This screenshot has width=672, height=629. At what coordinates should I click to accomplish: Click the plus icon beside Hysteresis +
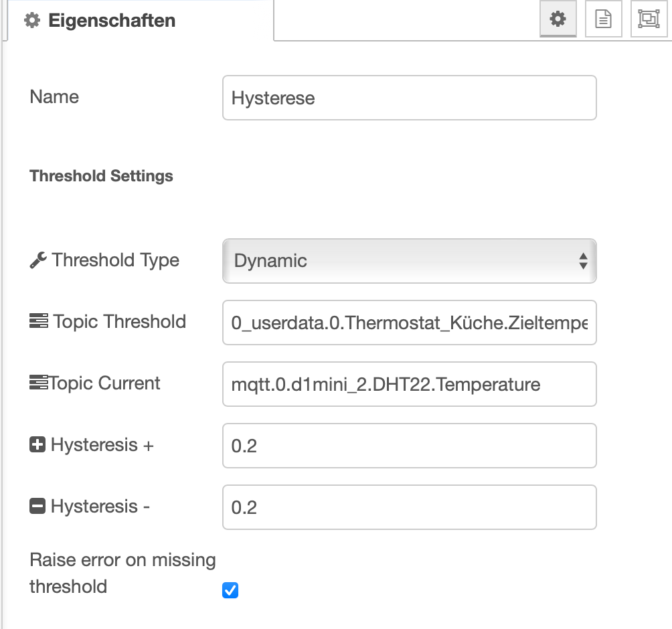(37, 445)
